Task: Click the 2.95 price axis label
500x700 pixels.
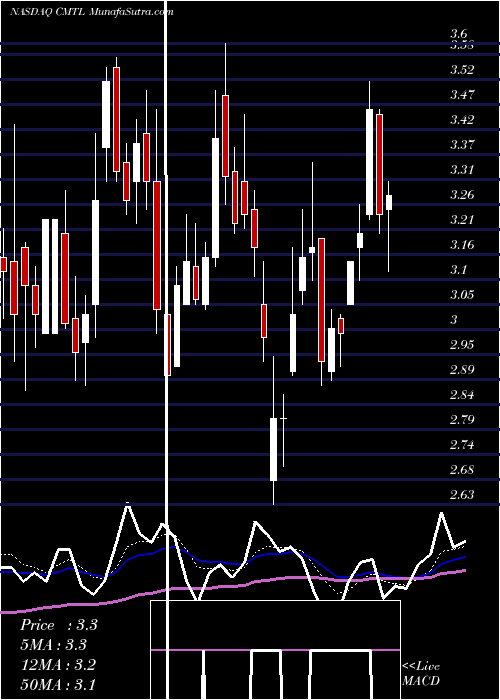Action: pyautogui.click(x=462, y=345)
